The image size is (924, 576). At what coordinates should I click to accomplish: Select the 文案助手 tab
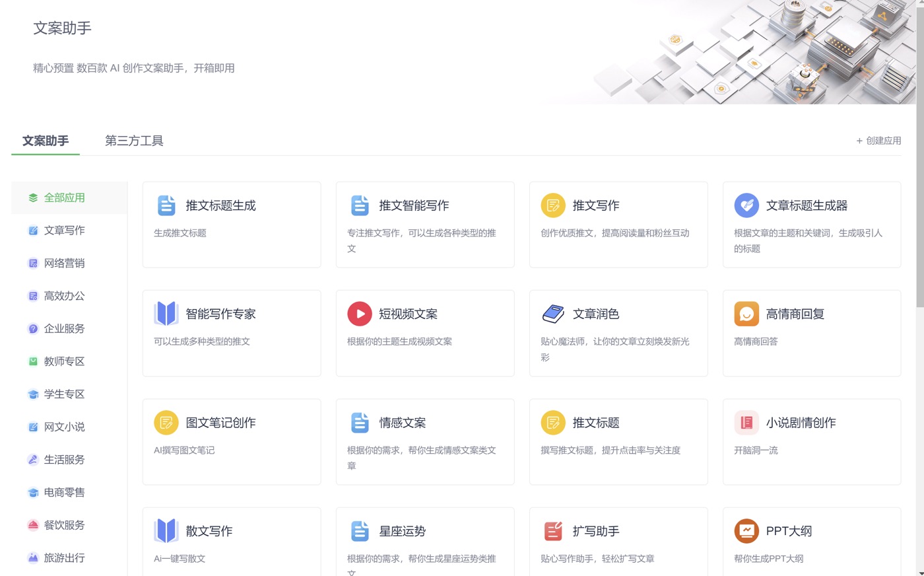46,141
